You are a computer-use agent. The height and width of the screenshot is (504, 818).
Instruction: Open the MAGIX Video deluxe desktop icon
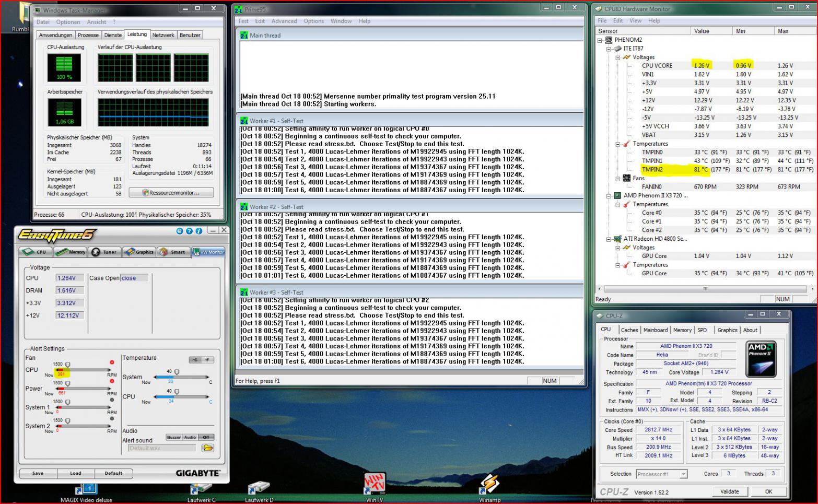pos(86,490)
